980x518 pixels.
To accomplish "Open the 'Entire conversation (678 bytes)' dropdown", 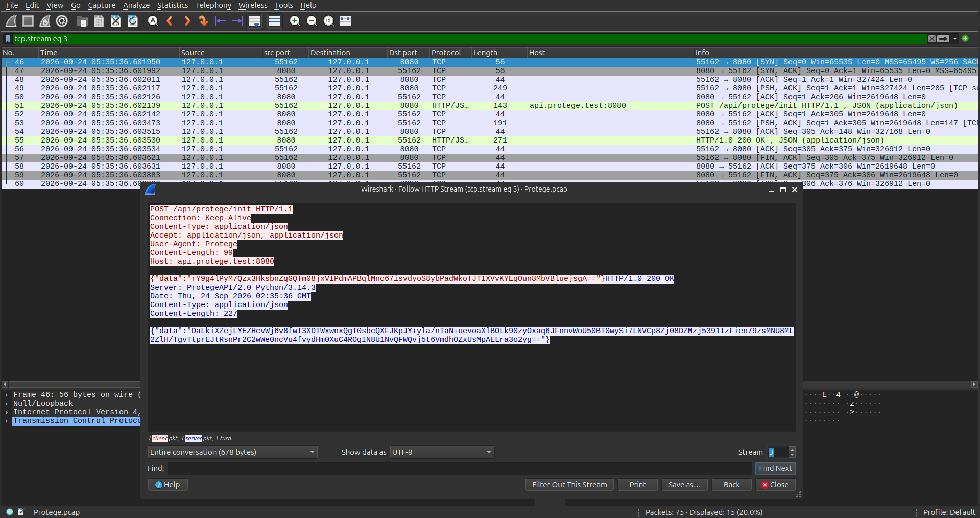I will point(232,452).
